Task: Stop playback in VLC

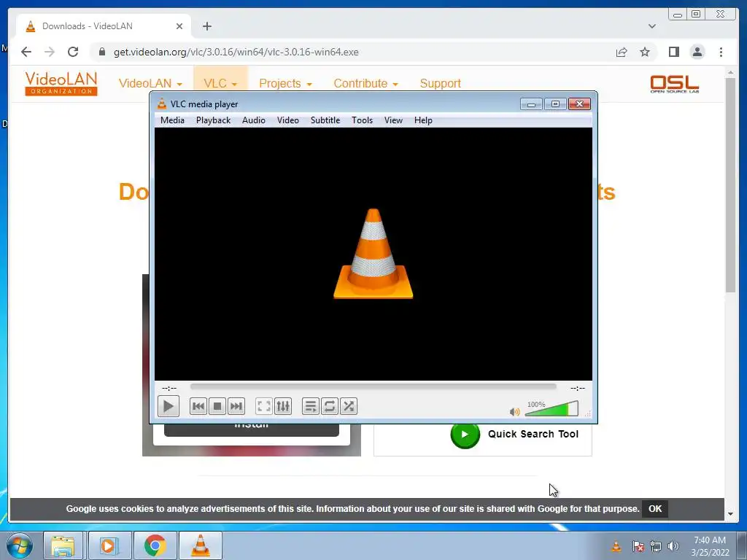Action: [217, 406]
